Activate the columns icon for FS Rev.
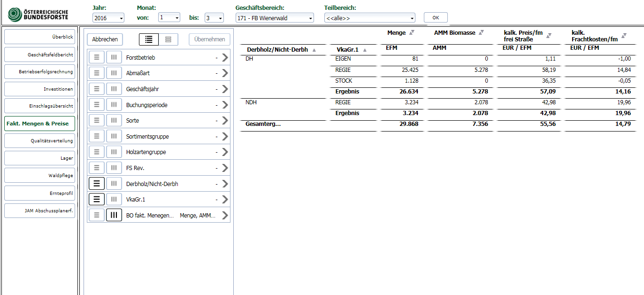644x295 pixels. (114, 168)
